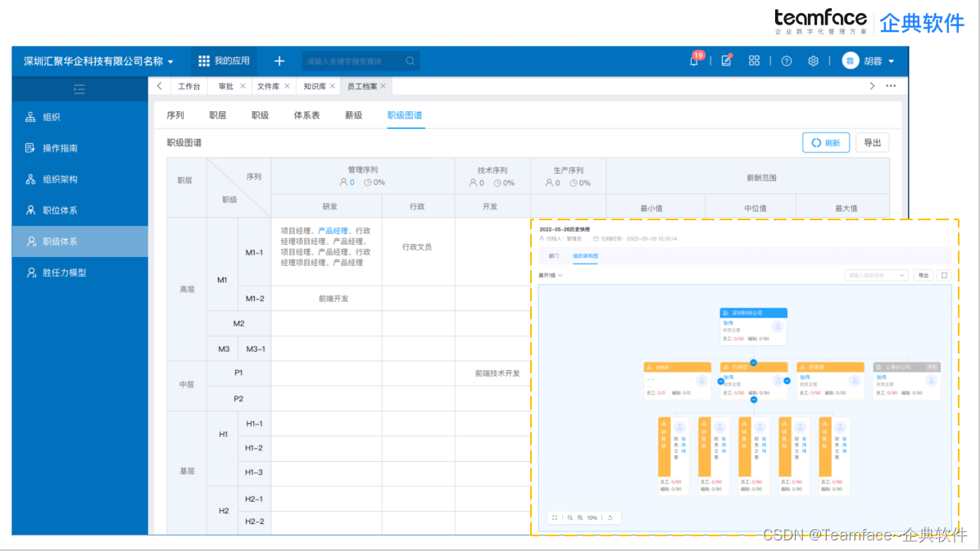Open 组织 in the sidebar
The height and width of the screenshot is (551, 980).
[80, 117]
